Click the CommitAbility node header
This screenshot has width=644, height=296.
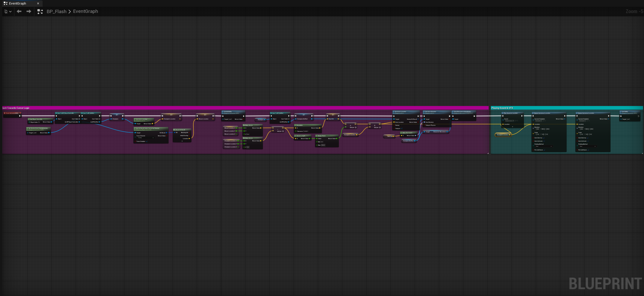[x=233, y=112]
